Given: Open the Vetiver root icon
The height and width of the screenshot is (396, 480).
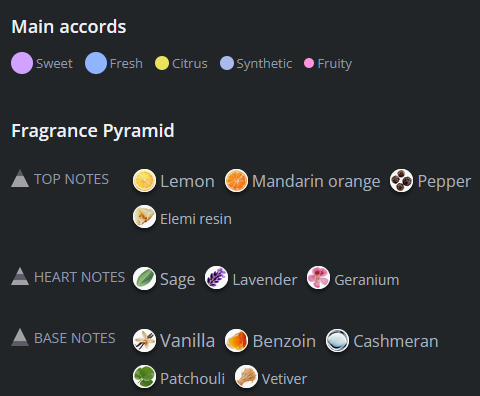Looking at the screenshot, I should pos(246,377).
